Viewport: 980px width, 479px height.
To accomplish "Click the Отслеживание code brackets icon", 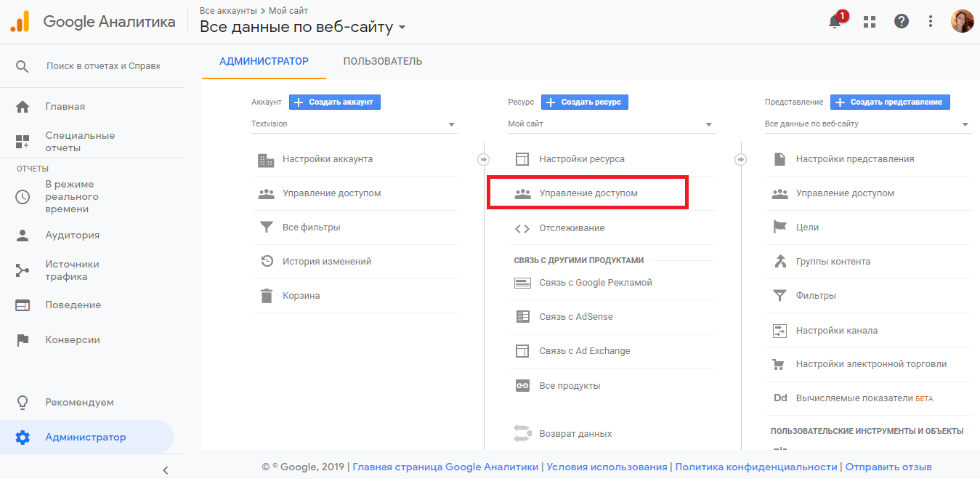I will [x=522, y=228].
